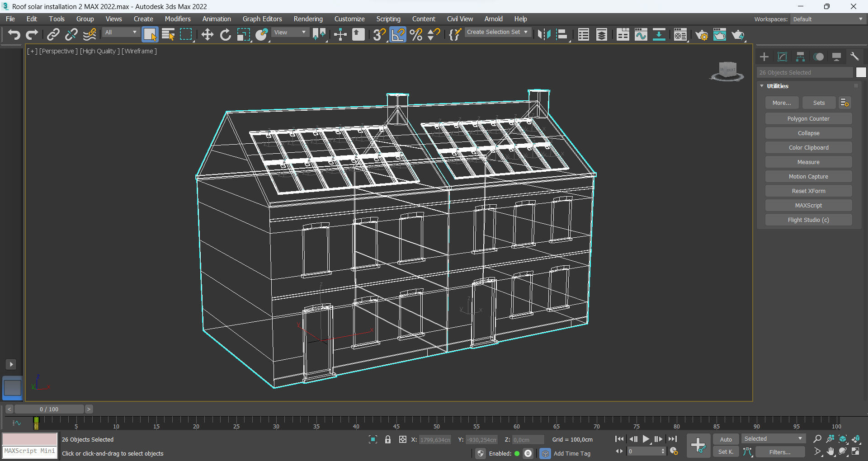This screenshot has width=868, height=461.
Task: Toggle Snaps Toggle in the toolbar
Action: 379,34
